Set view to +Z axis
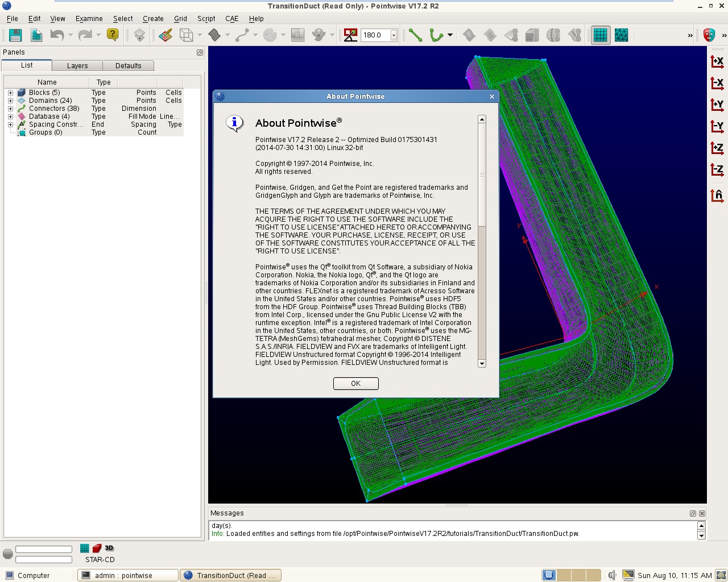The image size is (728, 582). 717,148
